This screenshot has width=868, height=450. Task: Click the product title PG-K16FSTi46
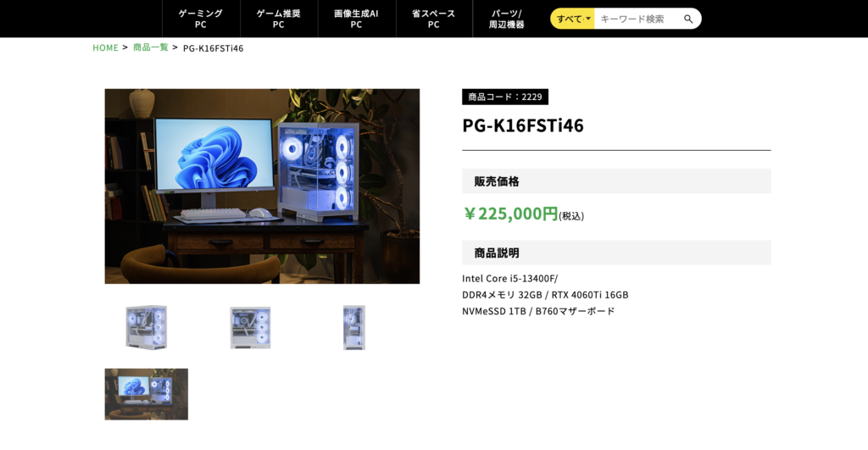tap(522, 125)
